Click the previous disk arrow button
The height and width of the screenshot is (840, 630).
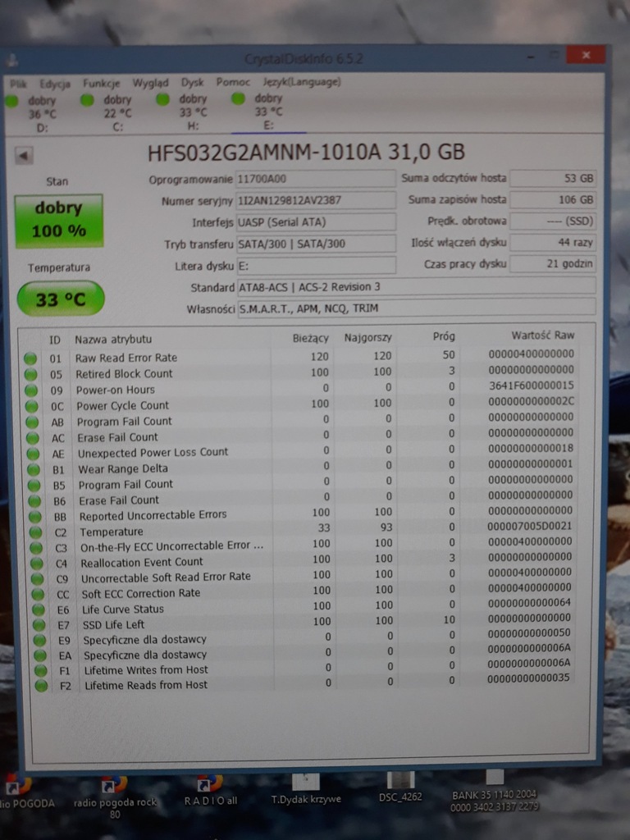(x=24, y=156)
